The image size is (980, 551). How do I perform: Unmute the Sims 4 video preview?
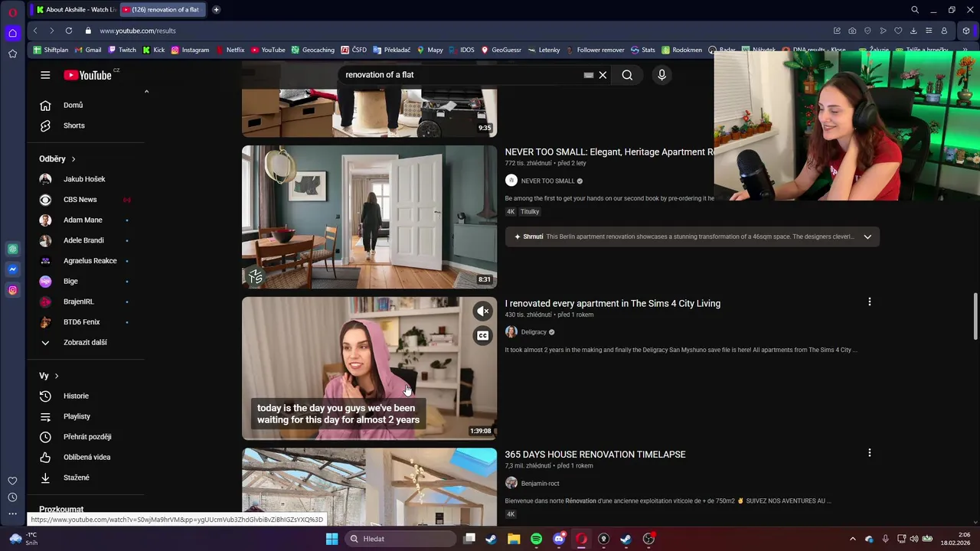coord(482,311)
